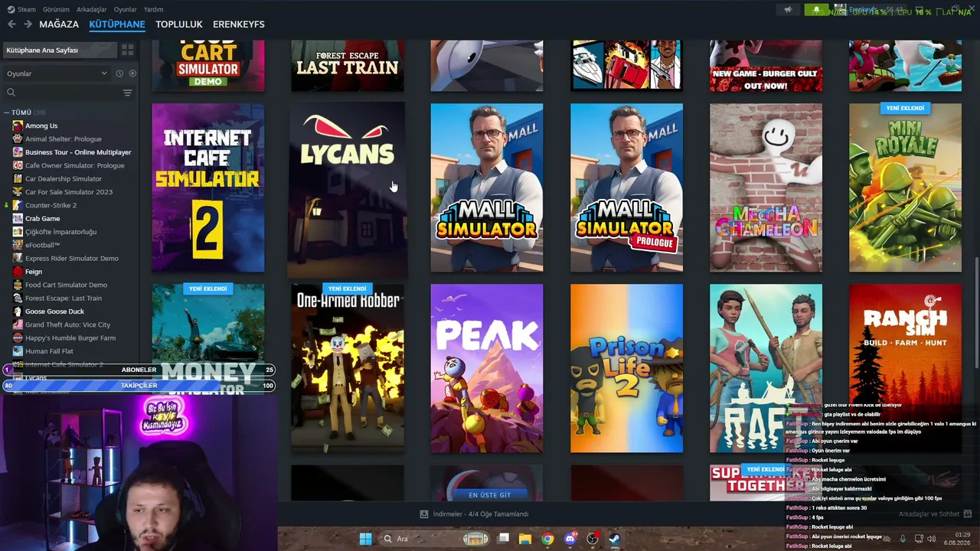Open the collections grid view icon
The height and width of the screenshot is (551, 980).
(x=128, y=51)
